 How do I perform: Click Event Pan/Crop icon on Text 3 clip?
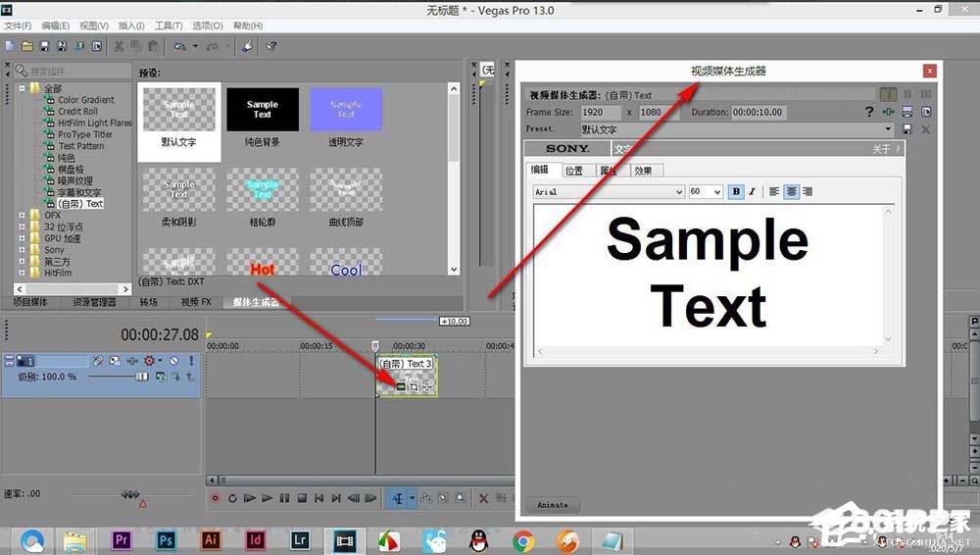coord(414,386)
